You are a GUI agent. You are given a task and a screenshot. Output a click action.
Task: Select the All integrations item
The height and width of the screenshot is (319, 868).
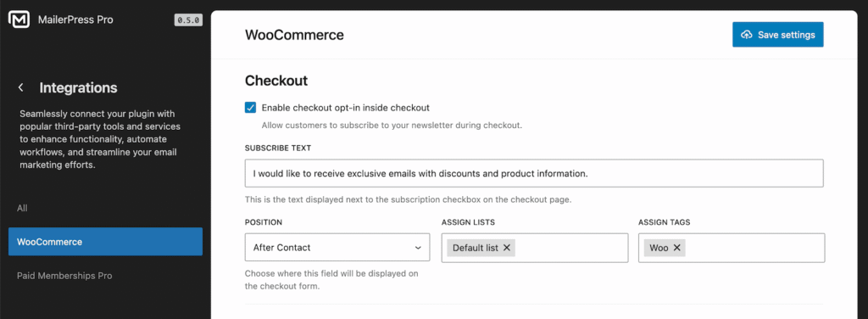click(22, 208)
